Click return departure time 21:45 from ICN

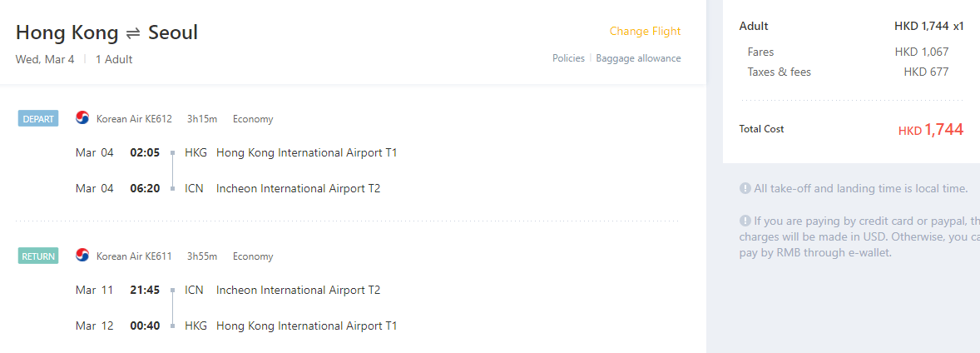145,291
